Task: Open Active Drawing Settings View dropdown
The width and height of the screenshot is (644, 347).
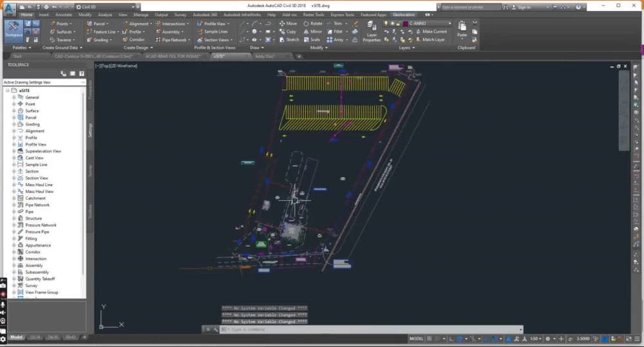Action: (44, 82)
